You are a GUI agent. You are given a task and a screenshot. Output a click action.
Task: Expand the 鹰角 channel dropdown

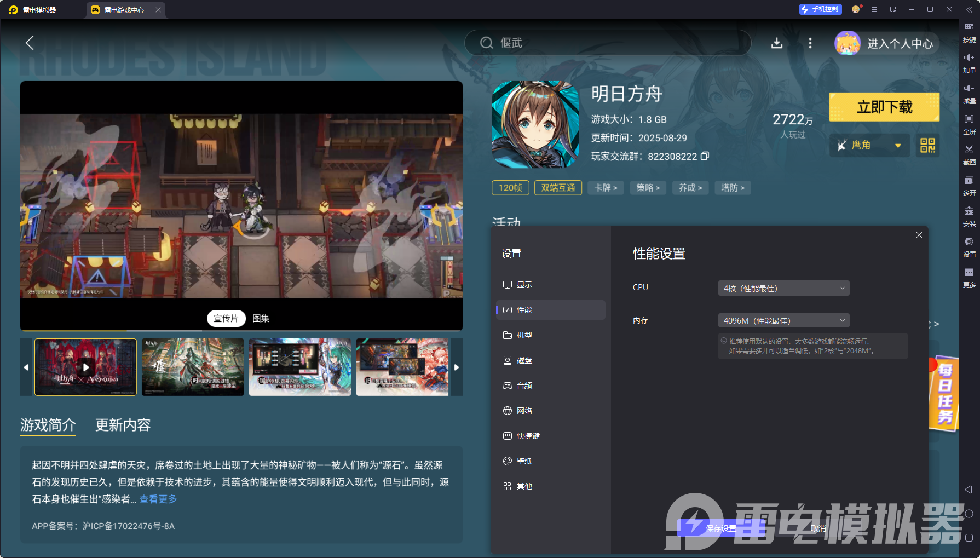[x=869, y=145]
